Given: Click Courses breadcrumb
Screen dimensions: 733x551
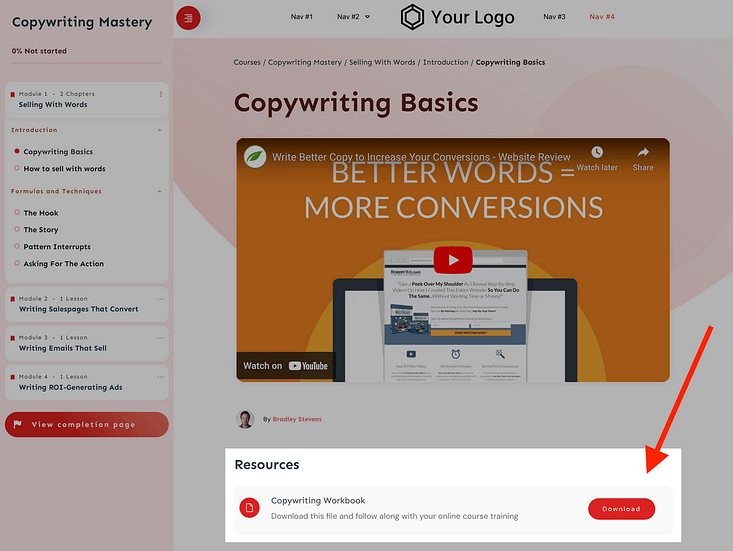Looking at the screenshot, I should coord(247,62).
